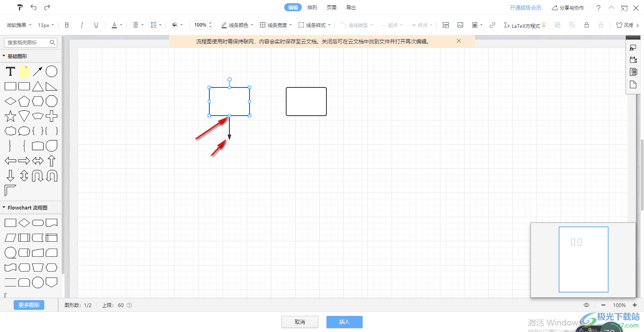Pick the cross shape
This screenshot has width=644, height=332.
click(52, 116)
